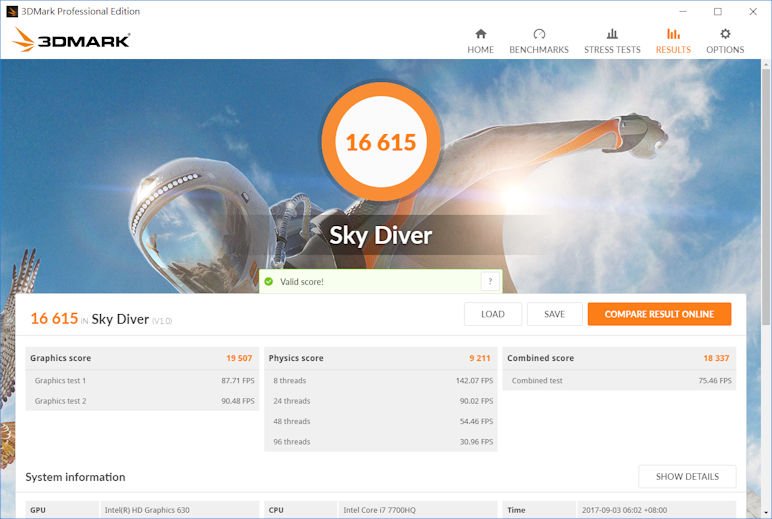772x519 pixels.
Task: Click COMPARE RESULT ONLINE button
Action: [x=659, y=314]
